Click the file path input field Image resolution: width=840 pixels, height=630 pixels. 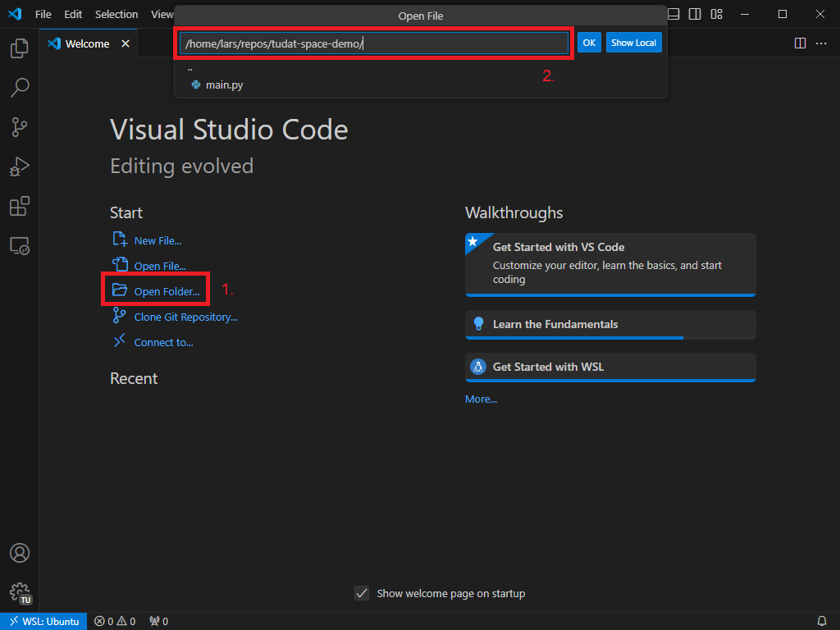(374, 43)
